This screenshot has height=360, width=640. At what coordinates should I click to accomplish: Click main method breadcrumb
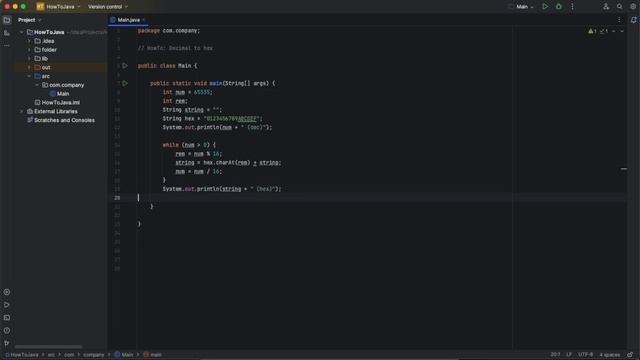pos(153,355)
